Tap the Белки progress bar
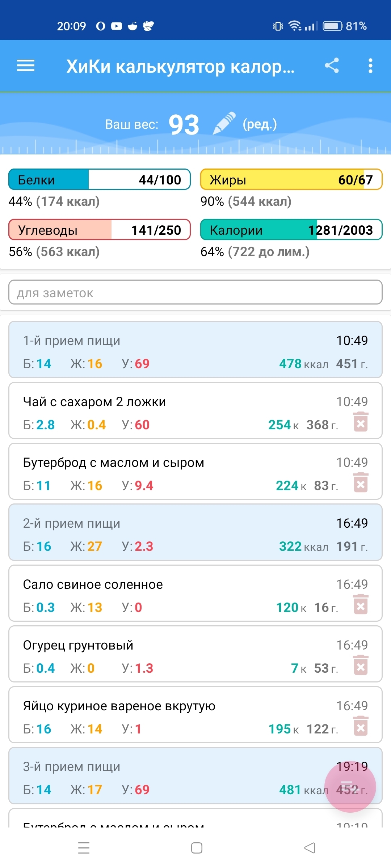 [x=100, y=179]
